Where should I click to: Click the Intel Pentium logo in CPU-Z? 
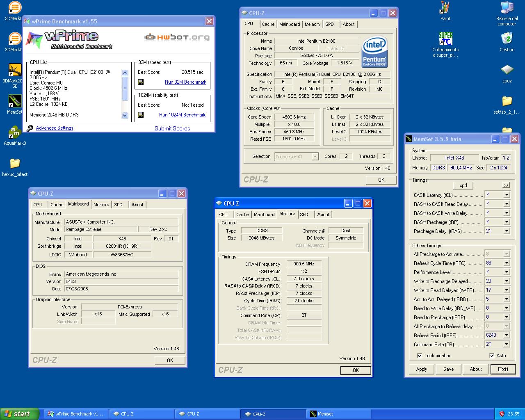click(x=374, y=52)
